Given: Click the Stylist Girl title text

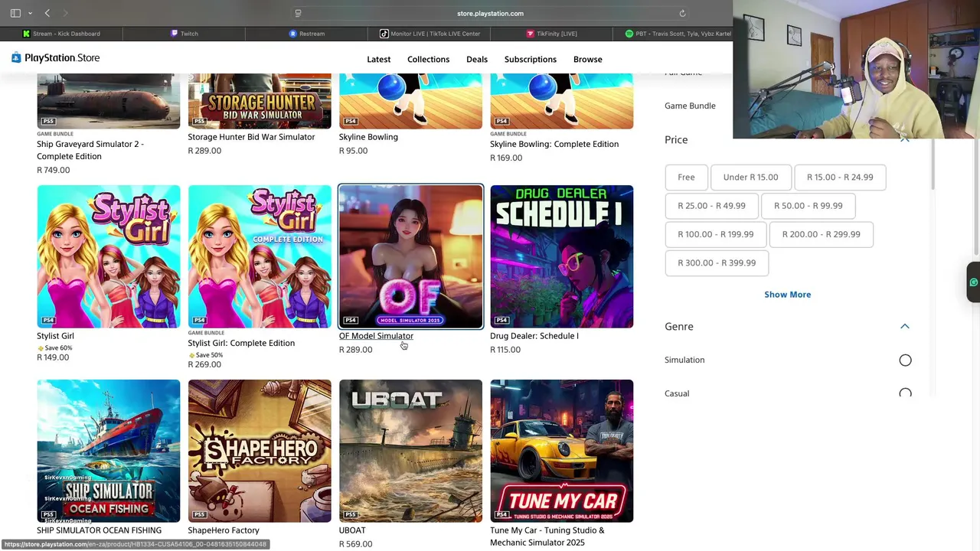Looking at the screenshot, I should click(x=55, y=336).
